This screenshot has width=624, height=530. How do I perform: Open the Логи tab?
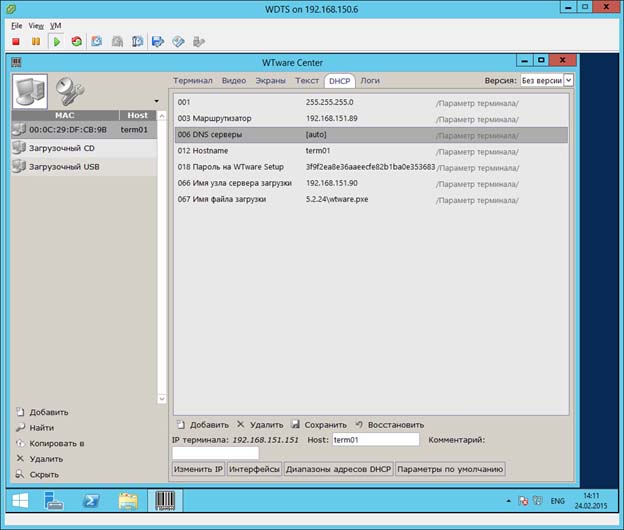point(370,80)
